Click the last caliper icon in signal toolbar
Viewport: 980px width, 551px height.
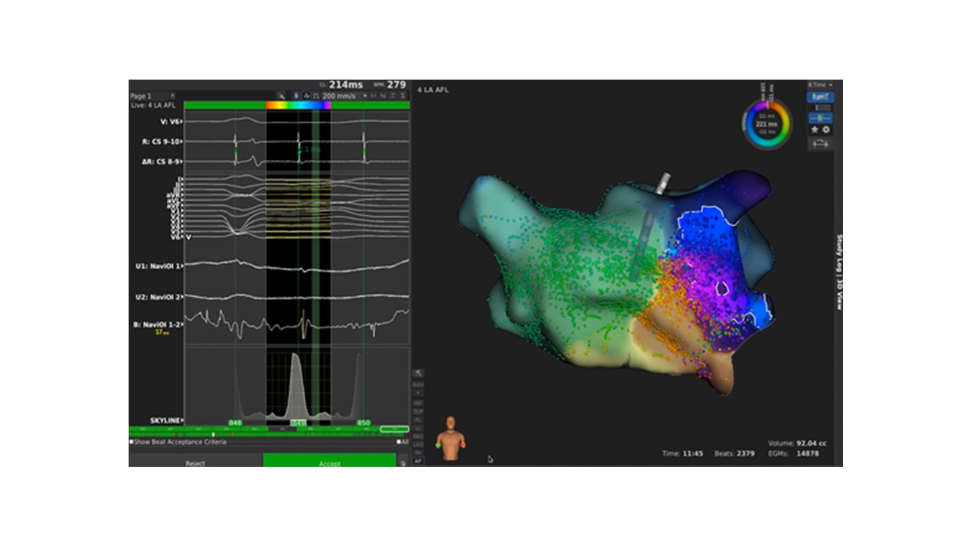click(x=403, y=96)
